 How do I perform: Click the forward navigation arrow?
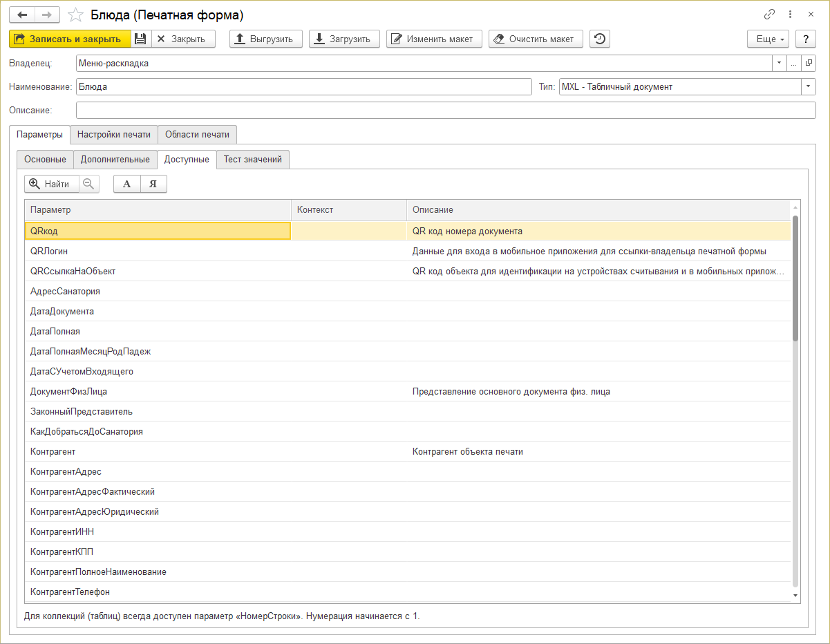[x=47, y=15]
